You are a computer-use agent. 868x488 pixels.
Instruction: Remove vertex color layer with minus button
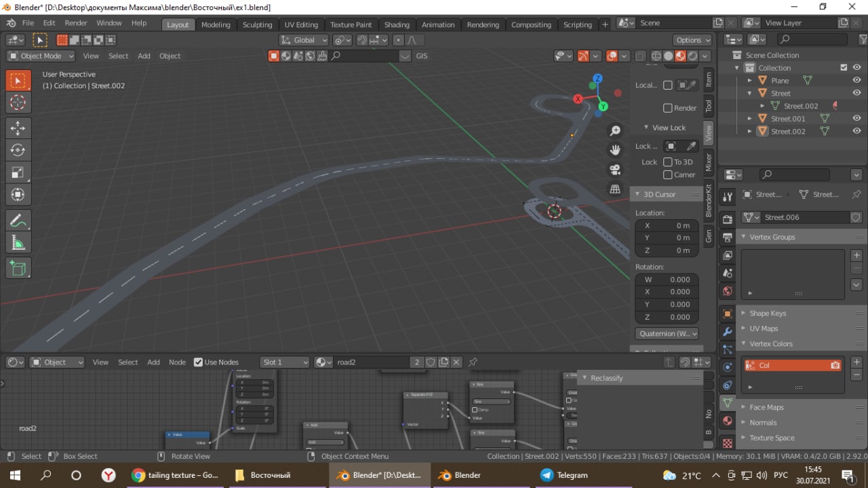click(856, 375)
